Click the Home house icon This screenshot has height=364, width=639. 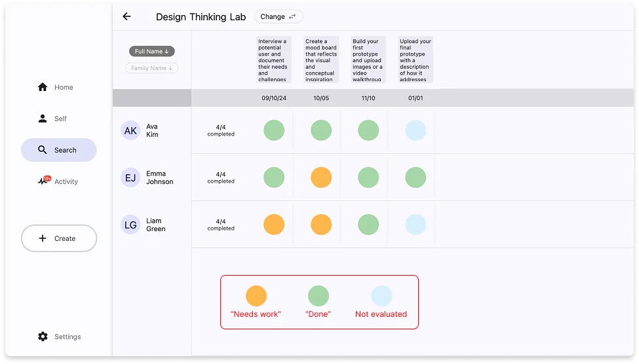point(43,86)
